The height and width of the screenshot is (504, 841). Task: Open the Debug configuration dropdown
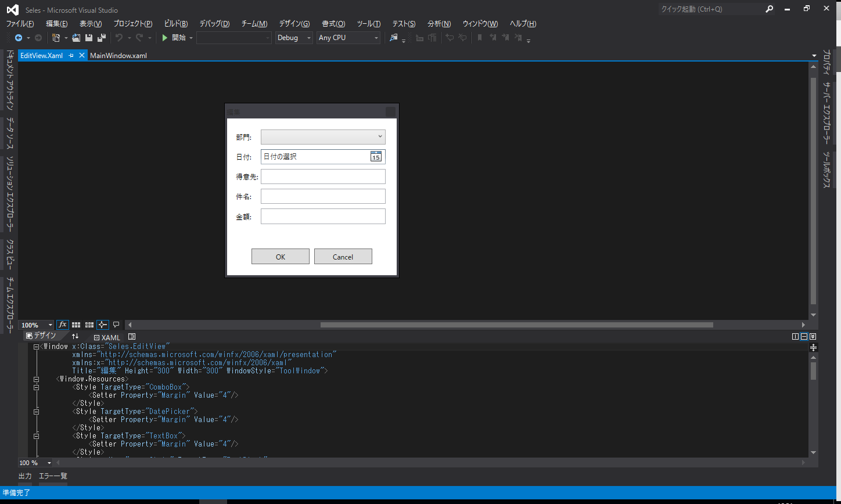[x=294, y=38]
